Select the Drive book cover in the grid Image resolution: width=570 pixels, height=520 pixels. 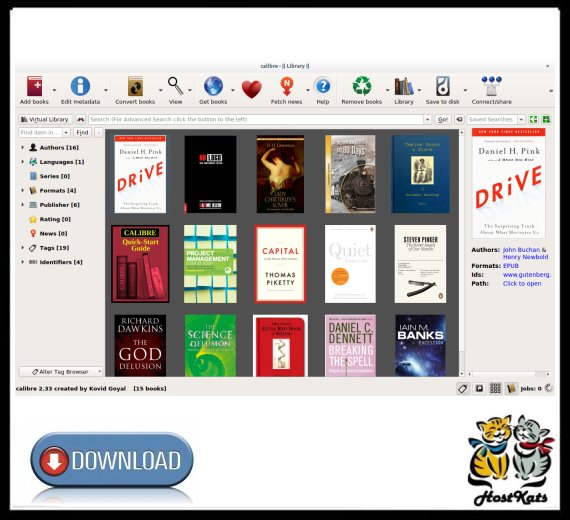pyautogui.click(x=140, y=174)
